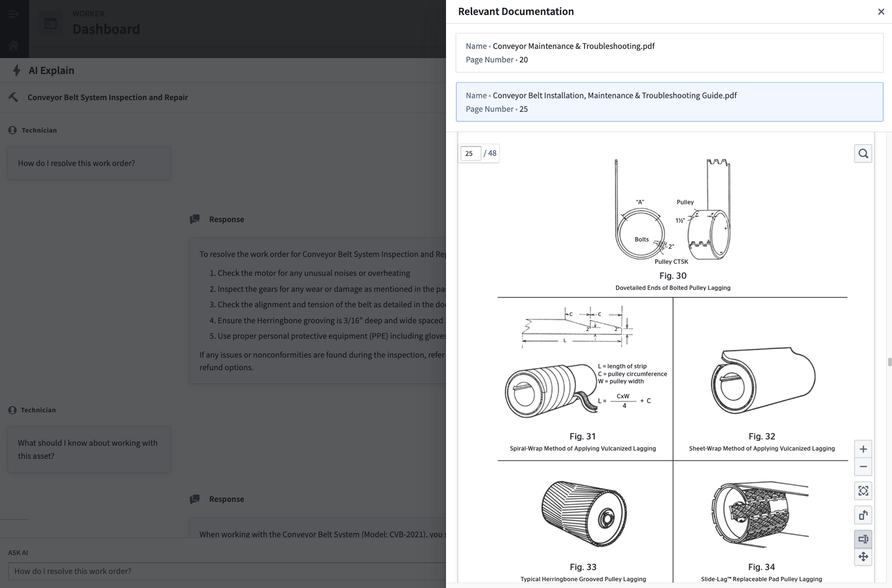Click the Response chat bubble icon
This screenshot has width=892, height=588.
195,219
